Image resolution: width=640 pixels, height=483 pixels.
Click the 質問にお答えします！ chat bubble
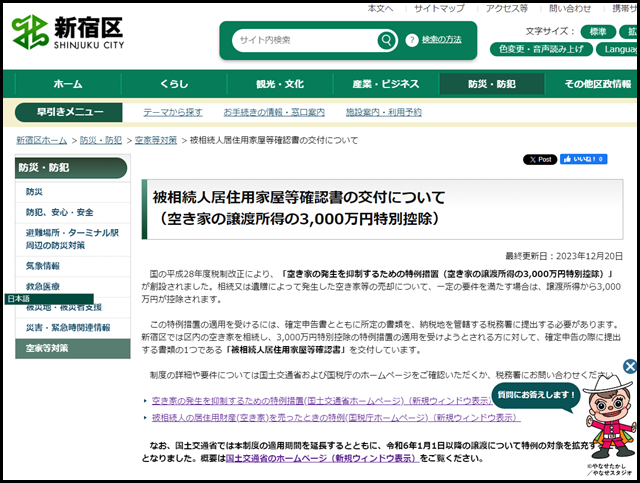coord(536,395)
